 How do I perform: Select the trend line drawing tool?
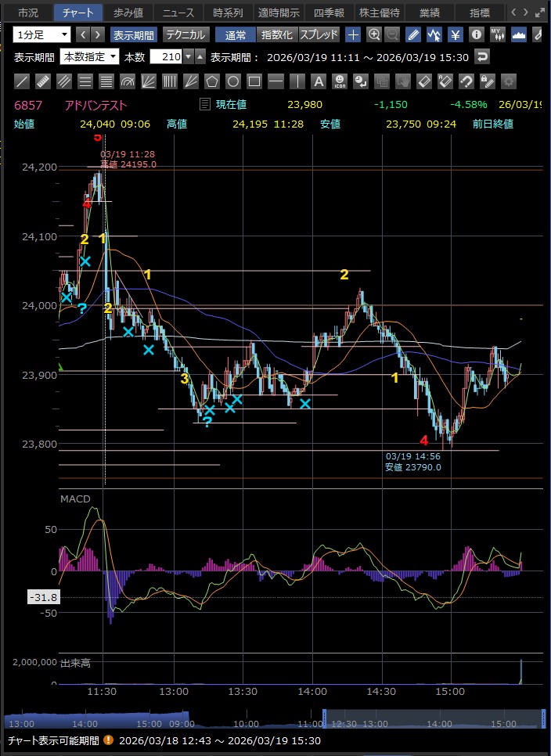(x=22, y=81)
